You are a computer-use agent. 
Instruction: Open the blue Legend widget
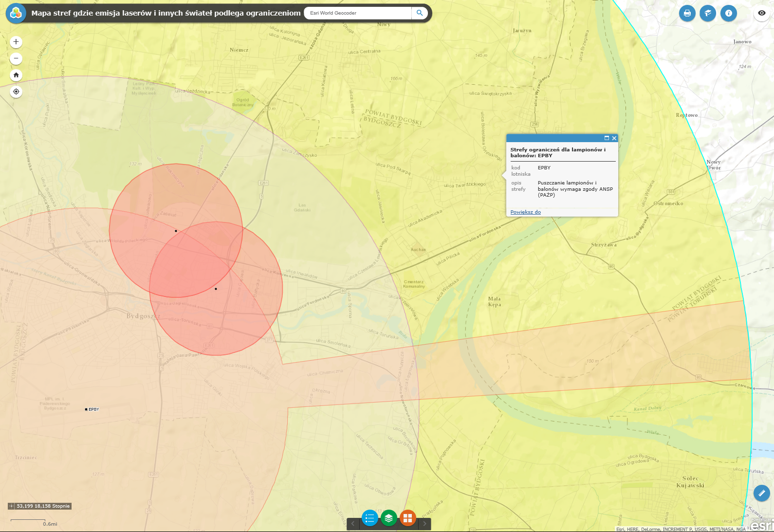[x=369, y=518]
